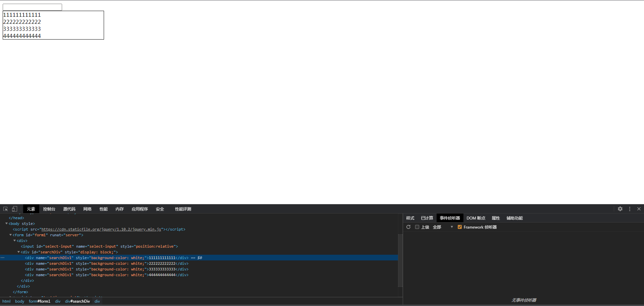
Task: Choose the 333333333333 suggestion on page
Action: point(53,29)
